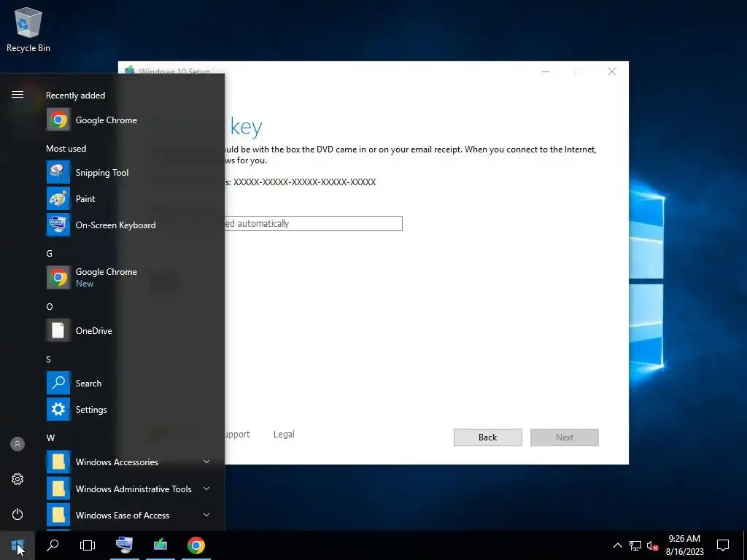Open the Recycle Bin desktop icon

click(28, 29)
